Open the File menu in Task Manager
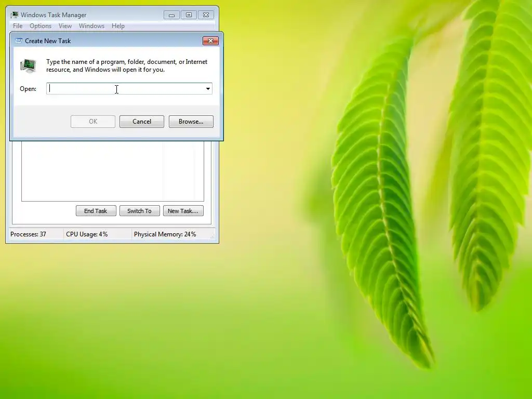 18,26
